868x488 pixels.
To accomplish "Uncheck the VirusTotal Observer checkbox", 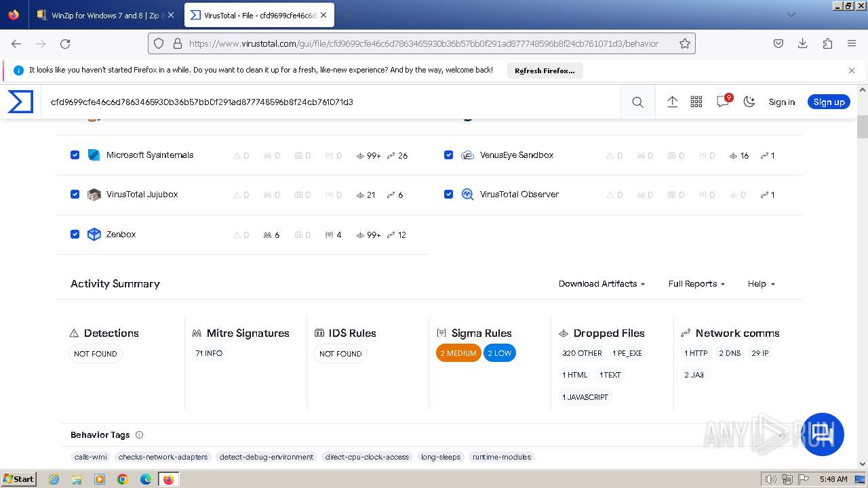I will [448, 195].
